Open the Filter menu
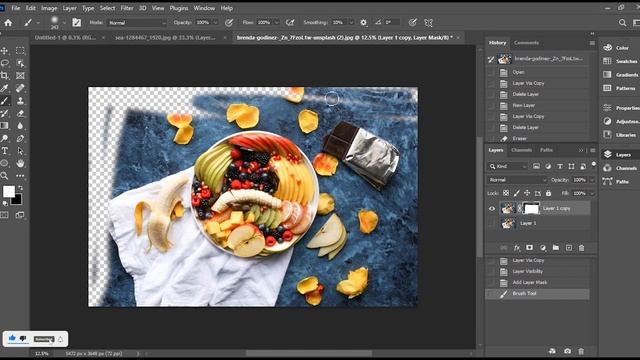This screenshot has width=640, height=360. [127, 8]
